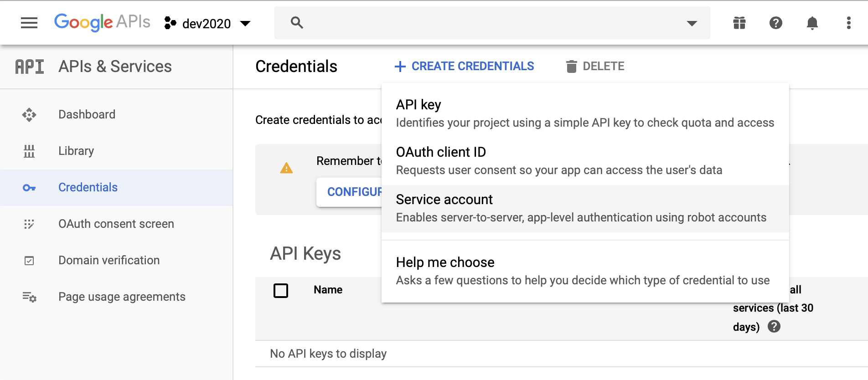Click the Domain verification checkbox icon
Viewport: 868px width, 380px height.
point(29,261)
